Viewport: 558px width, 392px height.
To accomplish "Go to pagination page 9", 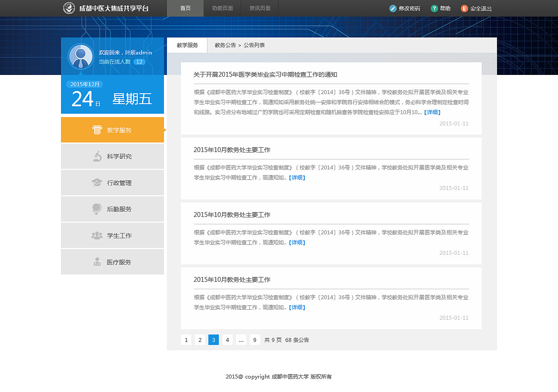I will click(x=255, y=340).
